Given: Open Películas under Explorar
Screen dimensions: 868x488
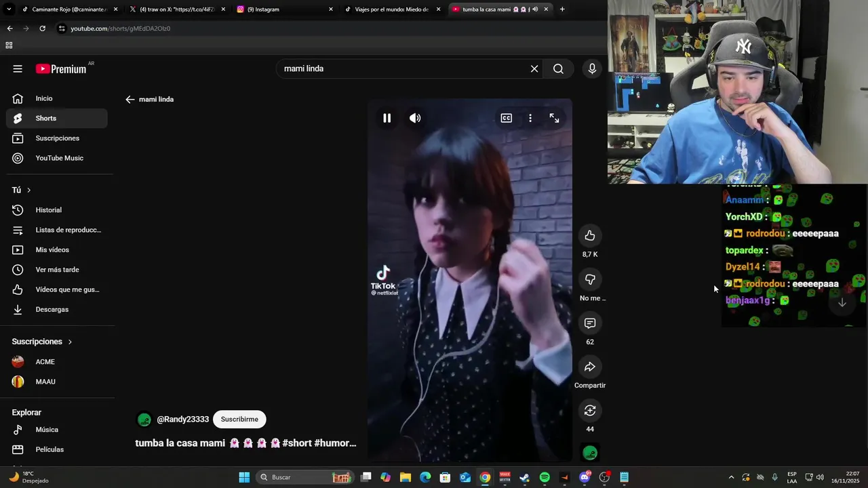Looking at the screenshot, I should (57, 449).
